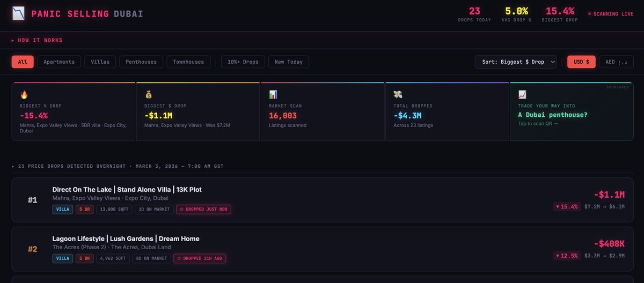Click the Tap to scan QR link
The height and width of the screenshot is (283, 644).
point(538,123)
